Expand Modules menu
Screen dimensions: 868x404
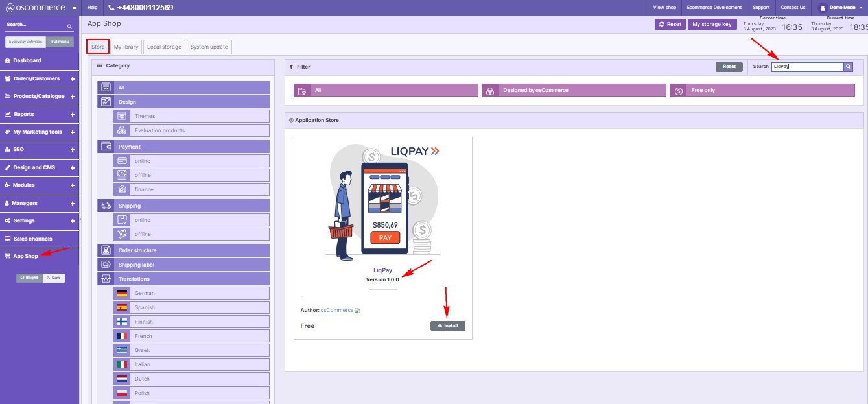point(73,185)
